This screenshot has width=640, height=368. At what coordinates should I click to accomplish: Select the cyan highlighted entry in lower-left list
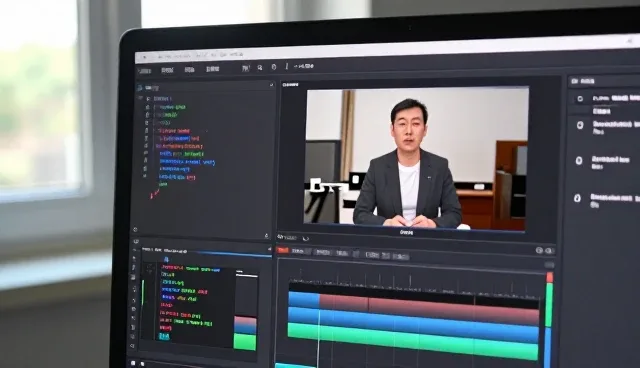click(x=164, y=336)
